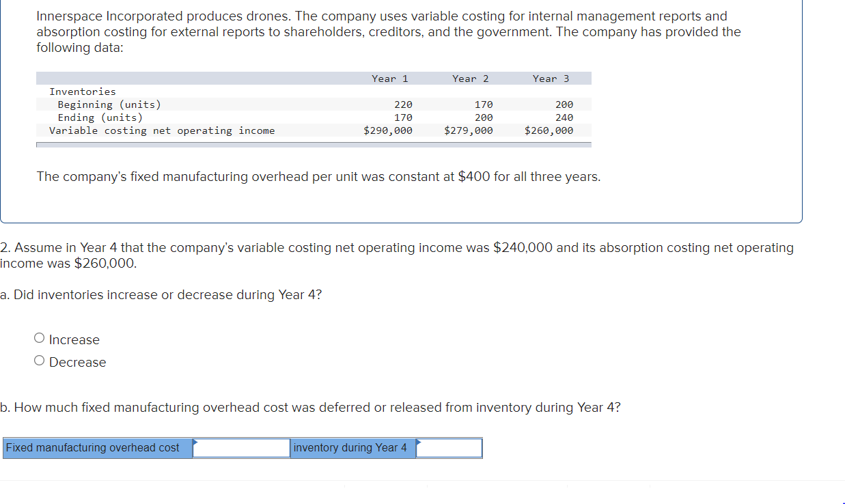Choose Decrease for the Year 4 inventory question
Viewport: 845px width, 504px height.
pyautogui.click(x=39, y=360)
